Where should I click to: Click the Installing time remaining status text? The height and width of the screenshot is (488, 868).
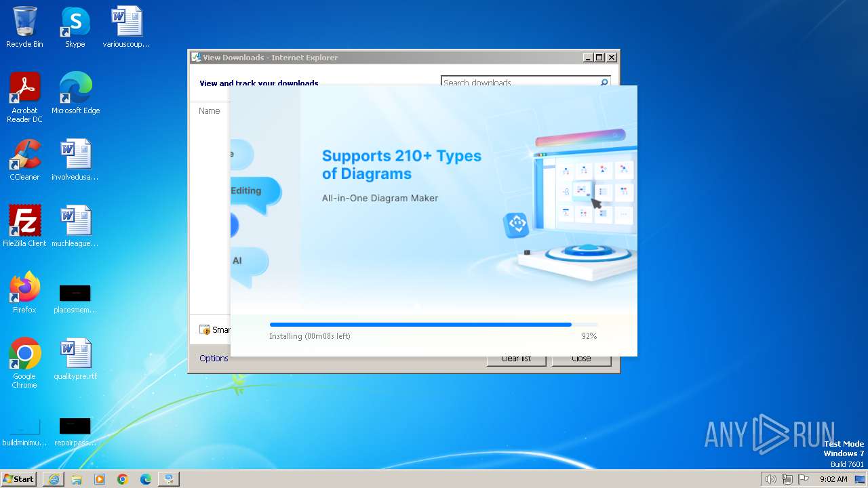tap(310, 336)
